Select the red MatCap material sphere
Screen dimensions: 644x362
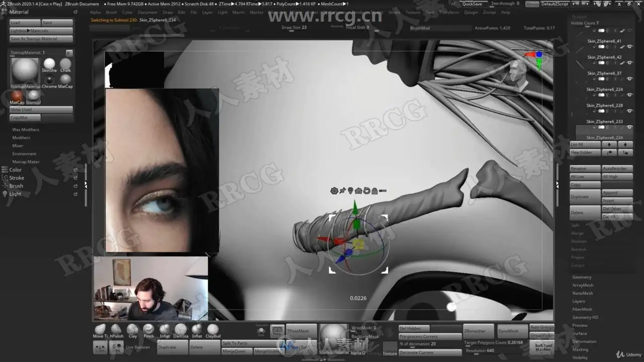pyautogui.click(x=17, y=95)
